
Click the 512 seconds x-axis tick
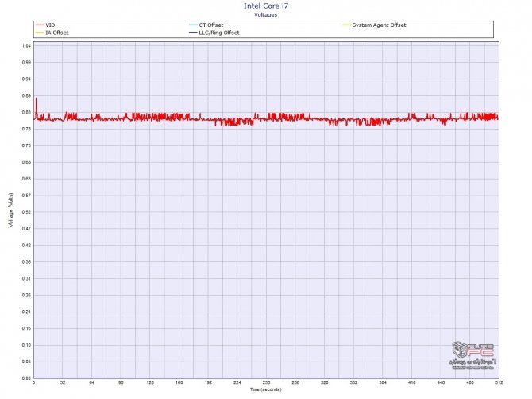[499, 382]
